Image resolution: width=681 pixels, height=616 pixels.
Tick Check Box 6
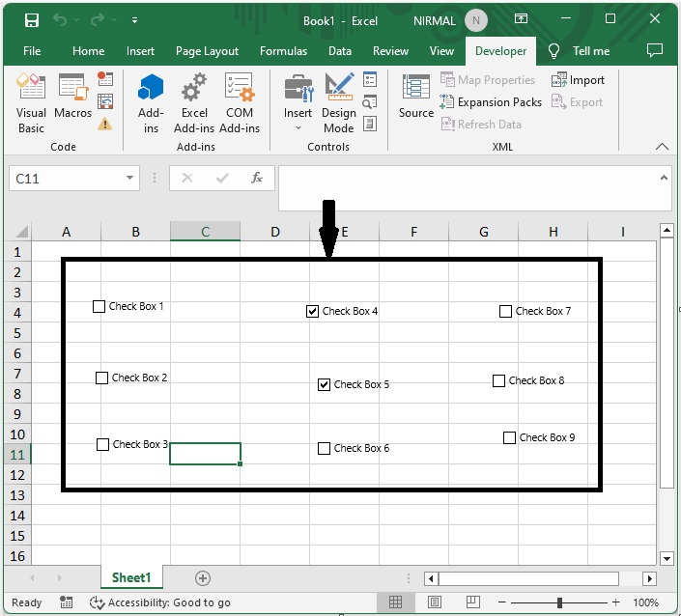click(x=324, y=448)
